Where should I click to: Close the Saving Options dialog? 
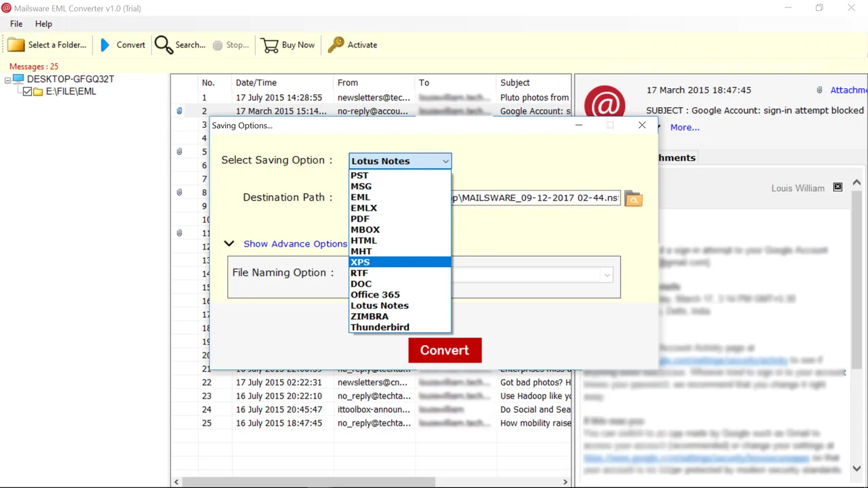pyautogui.click(x=642, y=125)
